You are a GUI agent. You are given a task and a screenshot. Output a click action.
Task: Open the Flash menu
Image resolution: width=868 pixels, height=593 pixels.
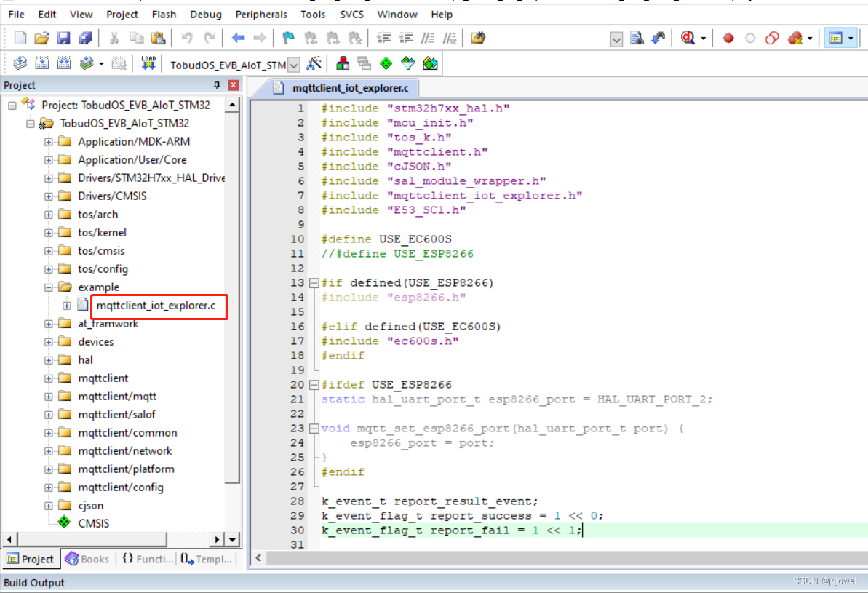(x=164, y=15)
